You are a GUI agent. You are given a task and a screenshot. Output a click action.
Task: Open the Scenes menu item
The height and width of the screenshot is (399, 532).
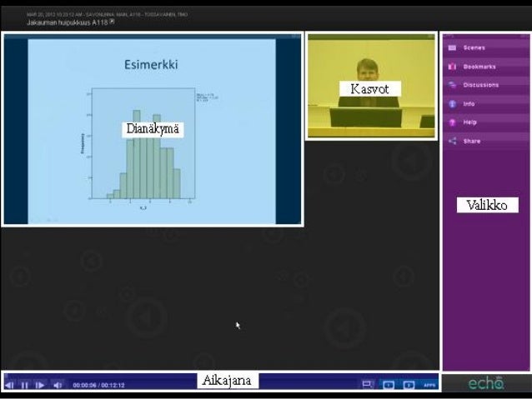click(486, 47)
